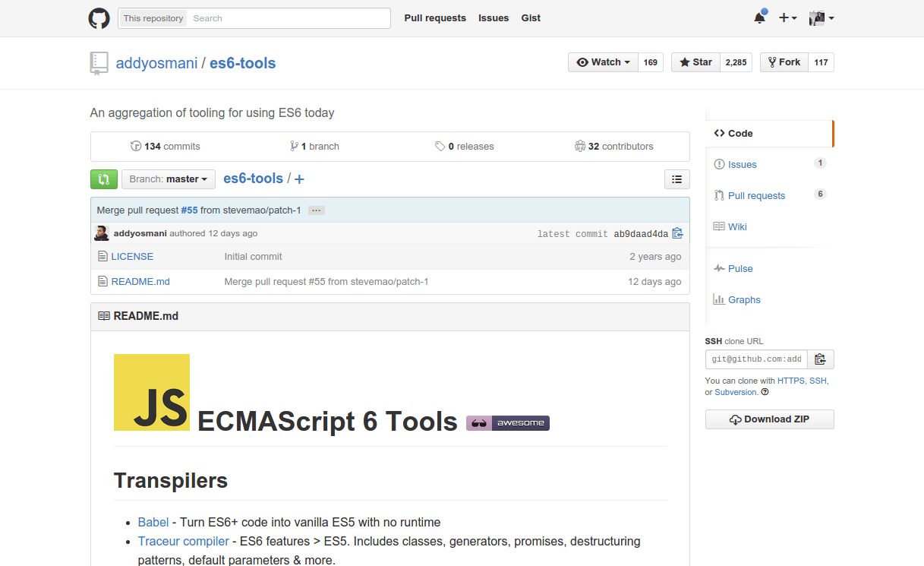
Task: Fork the repository
Action: coord(784,62)
